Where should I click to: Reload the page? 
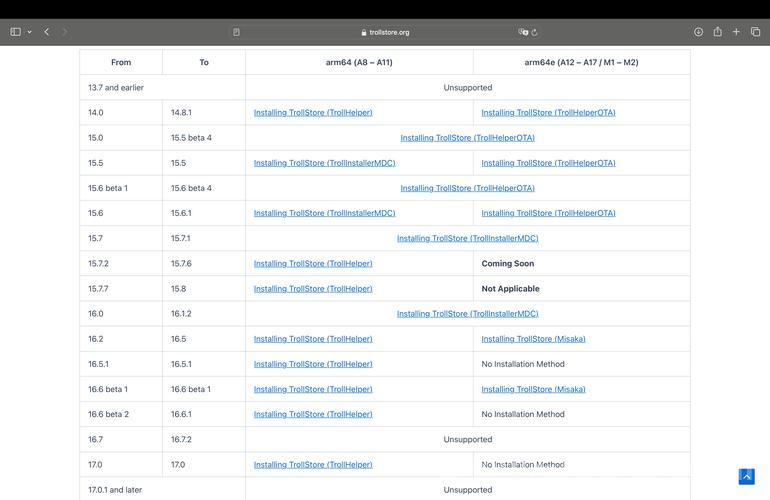[534, 32]
